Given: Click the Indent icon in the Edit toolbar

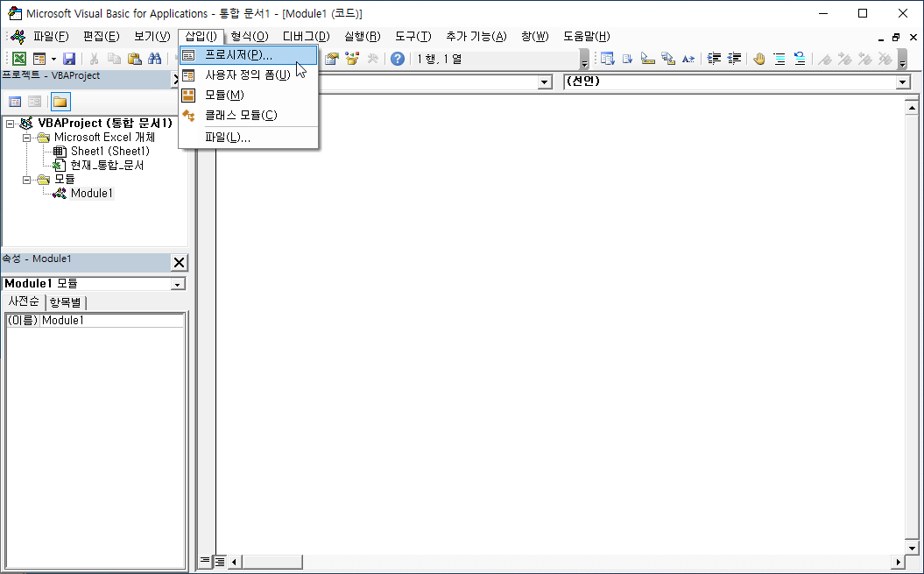Looking at the screenshot, I should pos(714,59).
